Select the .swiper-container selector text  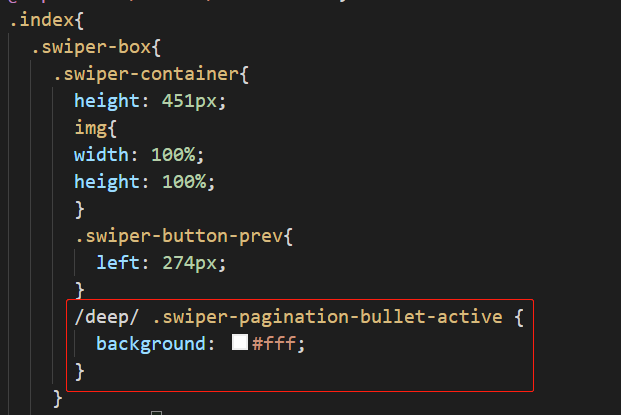(146, 74)
